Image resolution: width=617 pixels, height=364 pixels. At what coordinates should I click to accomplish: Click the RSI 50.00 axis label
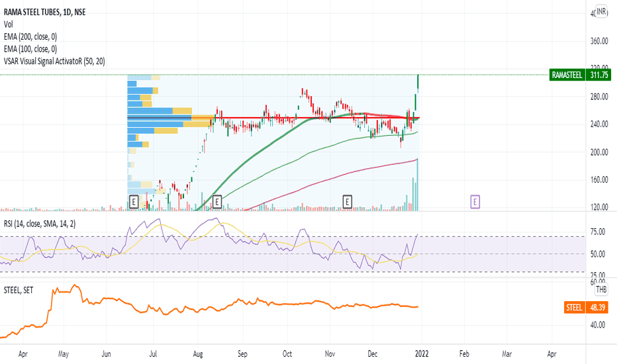click(x=598, y=254)
